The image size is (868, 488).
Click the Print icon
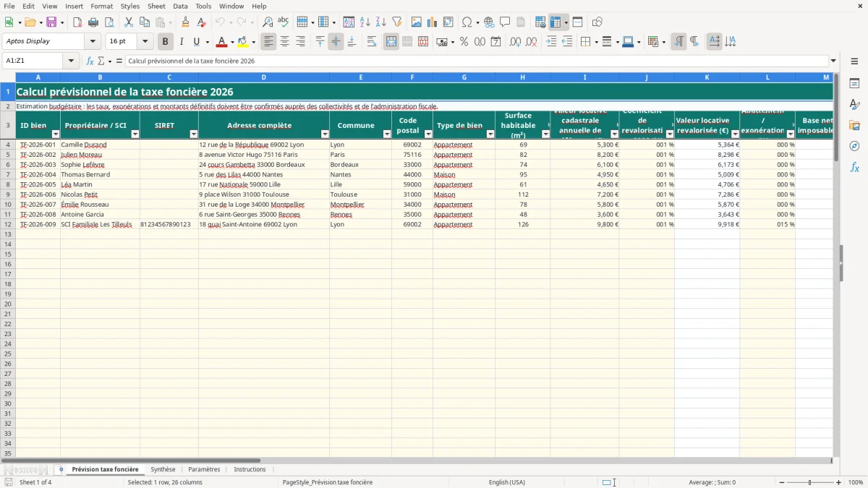tap(93, 22)
